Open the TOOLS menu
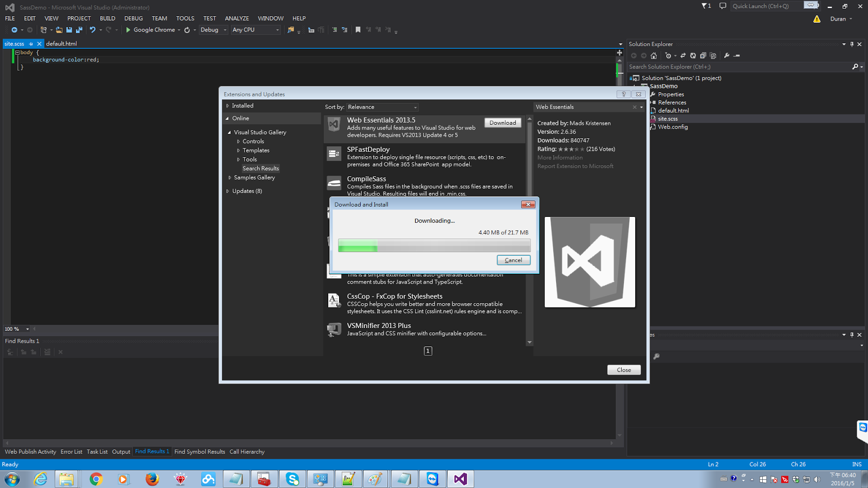 click(185, 18)
